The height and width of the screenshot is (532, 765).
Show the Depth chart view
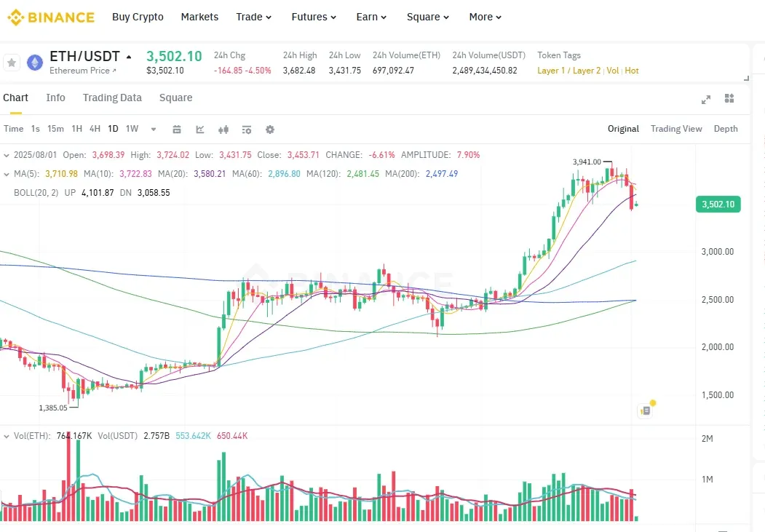(725, 129)
